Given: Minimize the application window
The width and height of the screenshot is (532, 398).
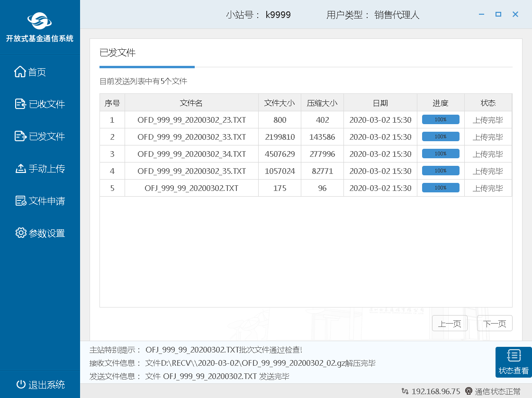Looking at the screenshot, I should click(481, 14).
